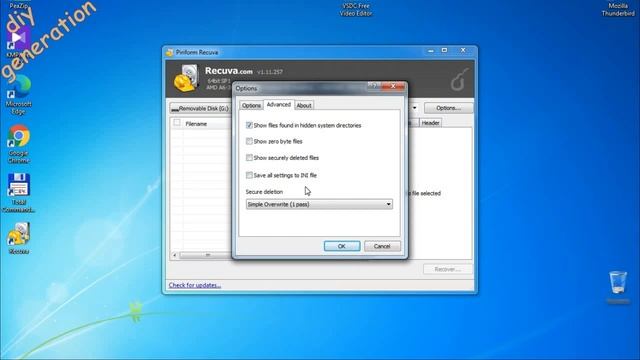The image size is (640, 360).
Task: Maximize the Piriform Recuva window
Action: point(444,50)
